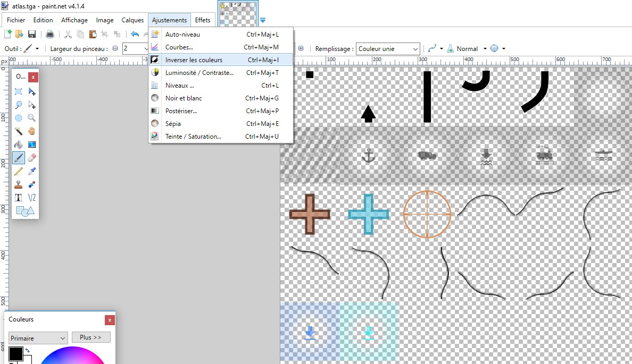This screenshot has width=632, height=364.
Task: Select the Rectangle Select tool
Action: 19,92
